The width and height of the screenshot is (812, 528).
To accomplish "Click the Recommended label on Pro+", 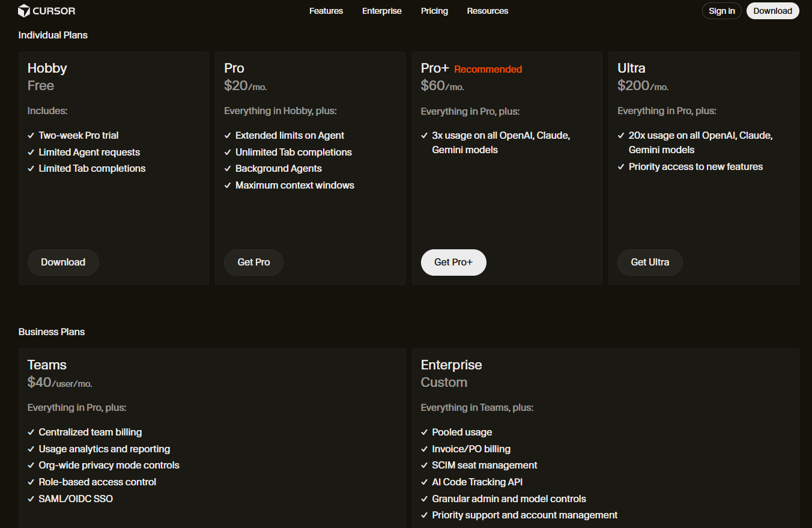I will pos(488,70).
